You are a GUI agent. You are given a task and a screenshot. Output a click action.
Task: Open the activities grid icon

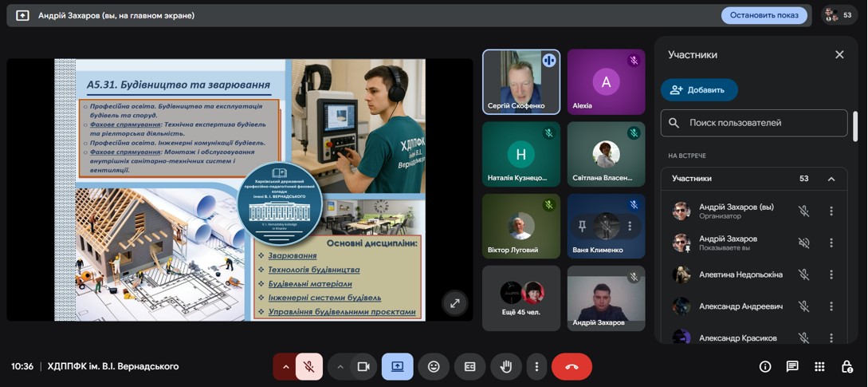coord(819,366)
